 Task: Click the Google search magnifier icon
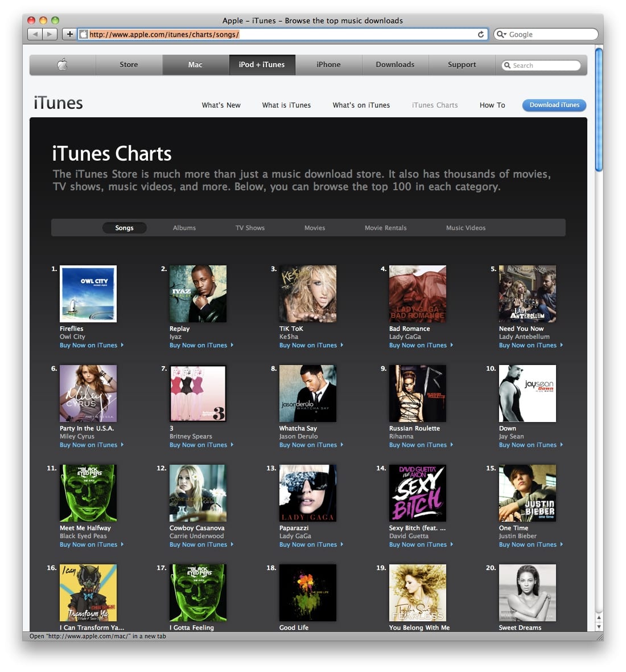click(501, 34)
